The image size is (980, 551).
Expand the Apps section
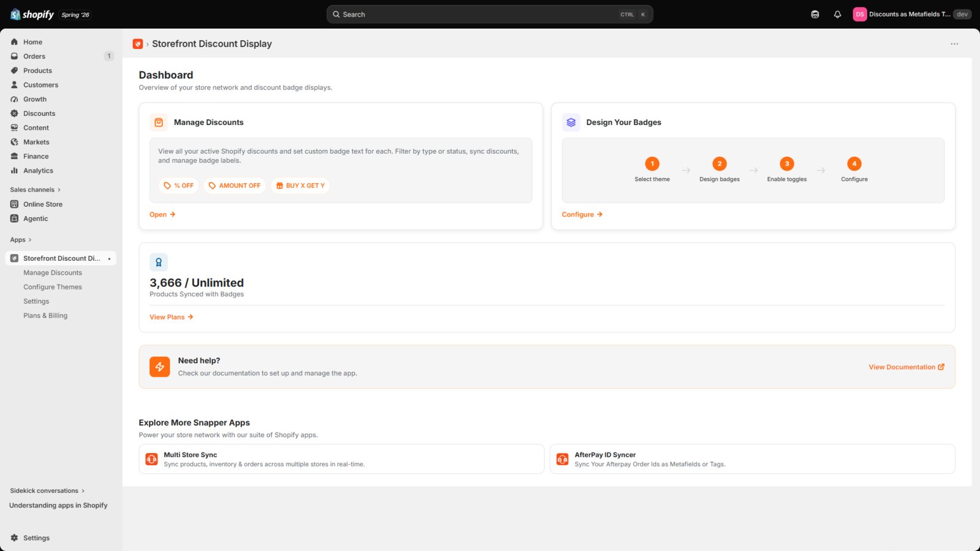(21, 240)
